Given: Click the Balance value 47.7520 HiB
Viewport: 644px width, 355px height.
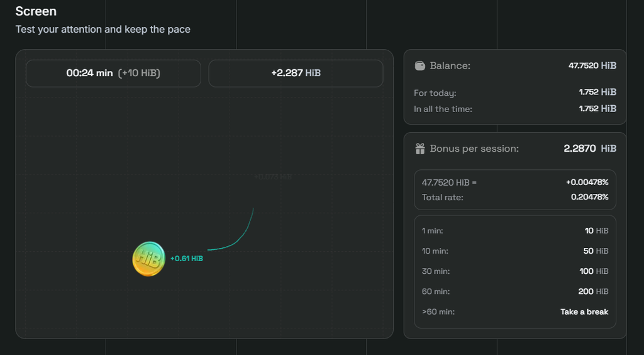Looking at the screenshot, I should (592, 65).
